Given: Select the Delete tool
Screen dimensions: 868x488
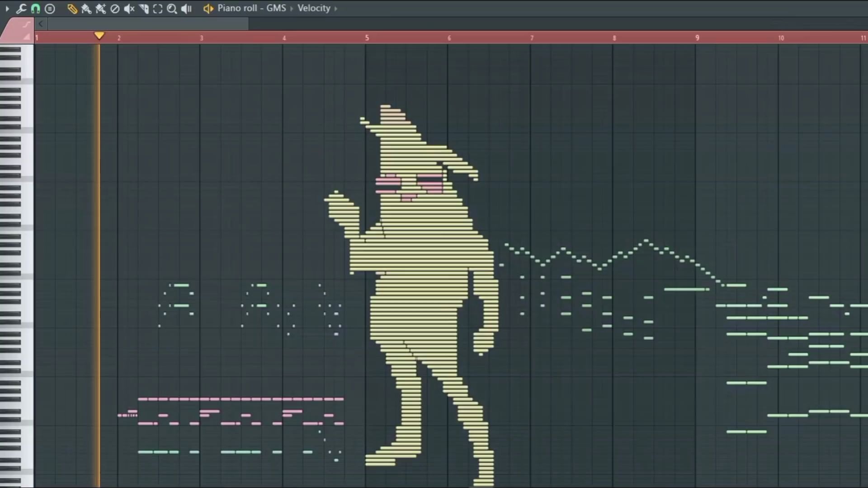Looking at the screenshot, I should tap(115, 9).
